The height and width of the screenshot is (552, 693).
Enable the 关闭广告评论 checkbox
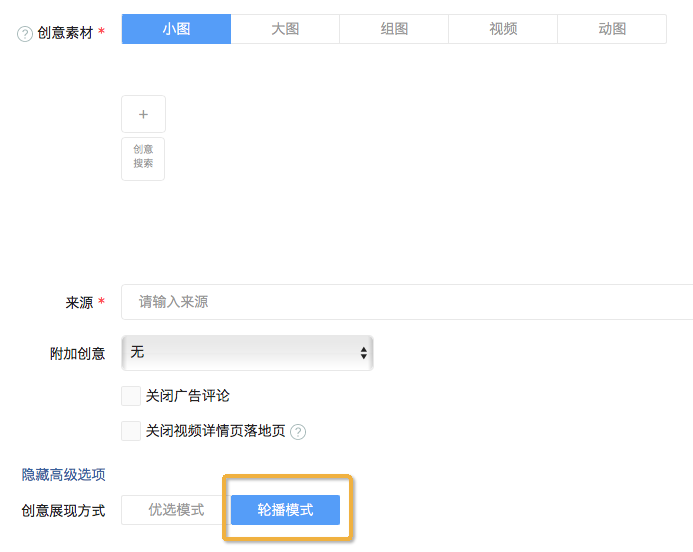tap(131, 396)
